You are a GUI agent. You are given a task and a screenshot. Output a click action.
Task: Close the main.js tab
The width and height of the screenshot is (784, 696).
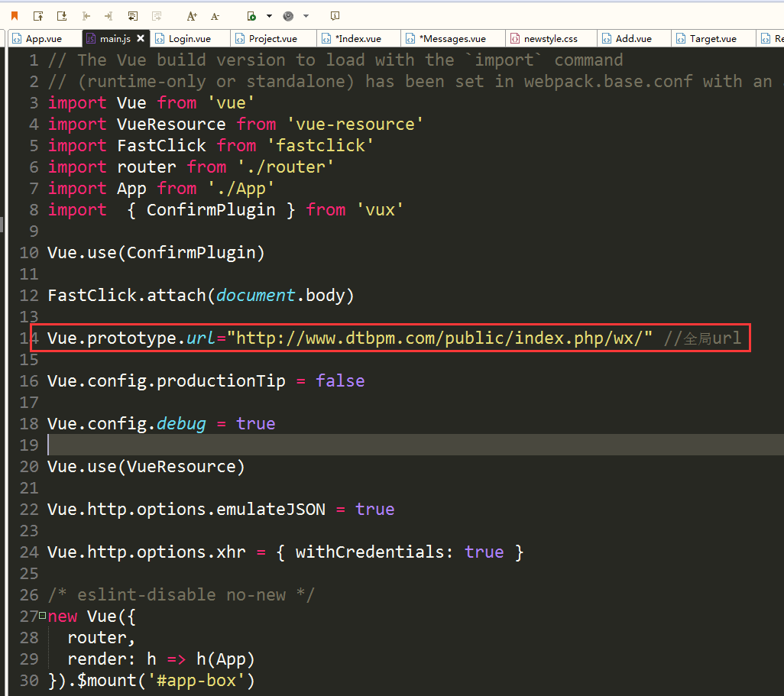click(141, 38)
